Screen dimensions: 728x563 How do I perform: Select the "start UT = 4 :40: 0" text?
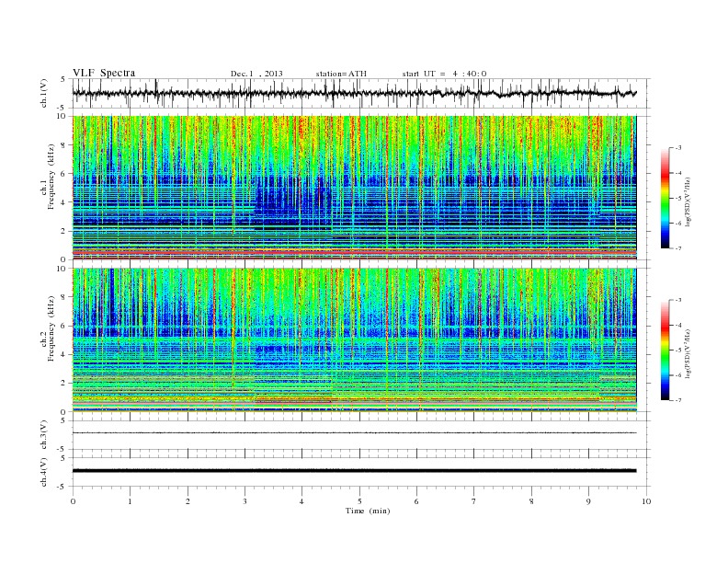[x=444, y=74]
